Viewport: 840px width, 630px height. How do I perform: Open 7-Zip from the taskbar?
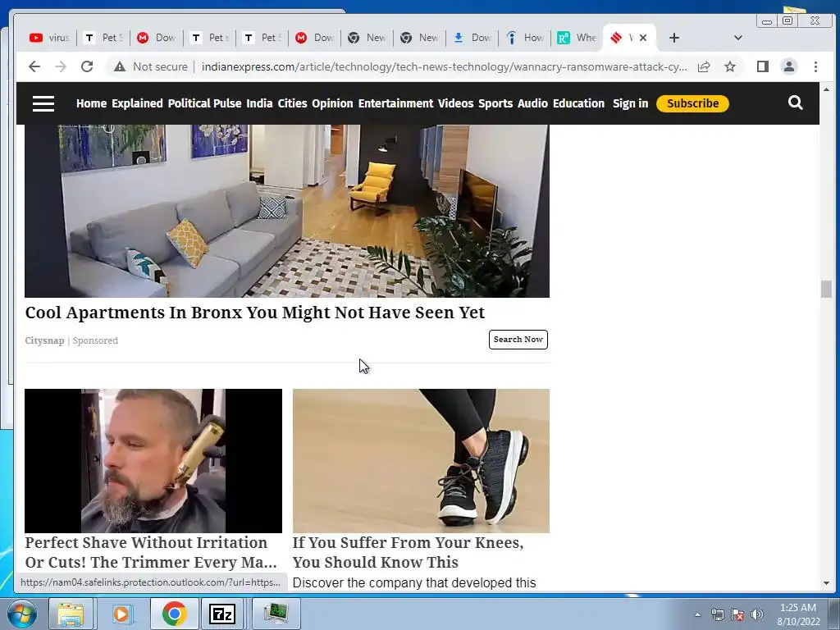(221, 614)
